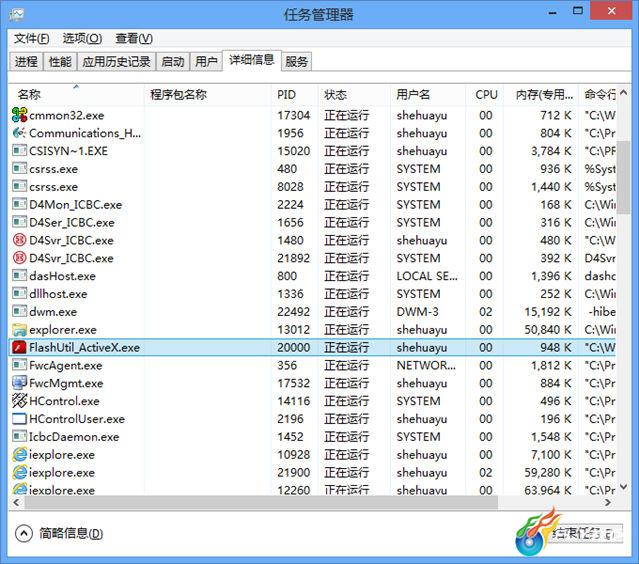
Task: Click the vertical scrollbar down arrow
Action: [x=623, y=486]
